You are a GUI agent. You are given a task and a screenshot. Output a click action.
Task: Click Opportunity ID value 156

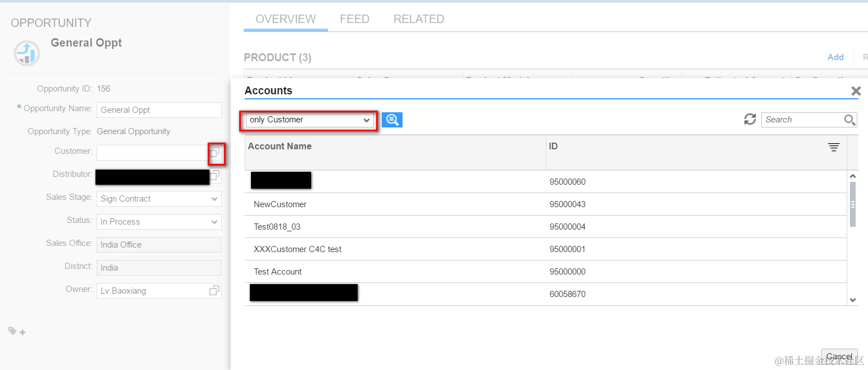103,89
